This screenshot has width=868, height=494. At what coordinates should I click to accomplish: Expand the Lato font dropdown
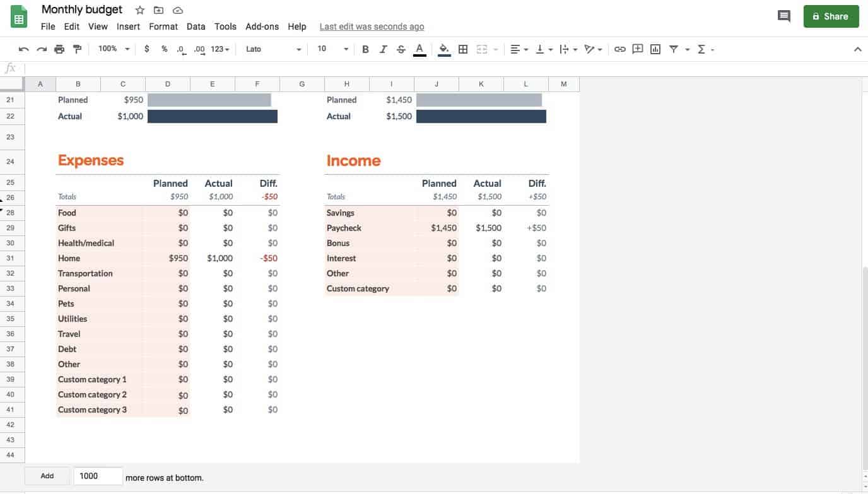tap(273, 49)
